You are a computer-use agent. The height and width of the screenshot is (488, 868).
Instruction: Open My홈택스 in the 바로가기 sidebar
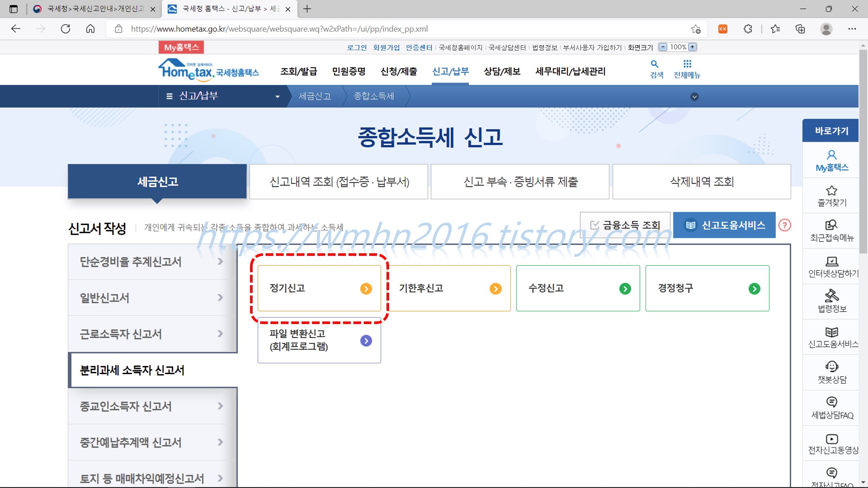831,161
